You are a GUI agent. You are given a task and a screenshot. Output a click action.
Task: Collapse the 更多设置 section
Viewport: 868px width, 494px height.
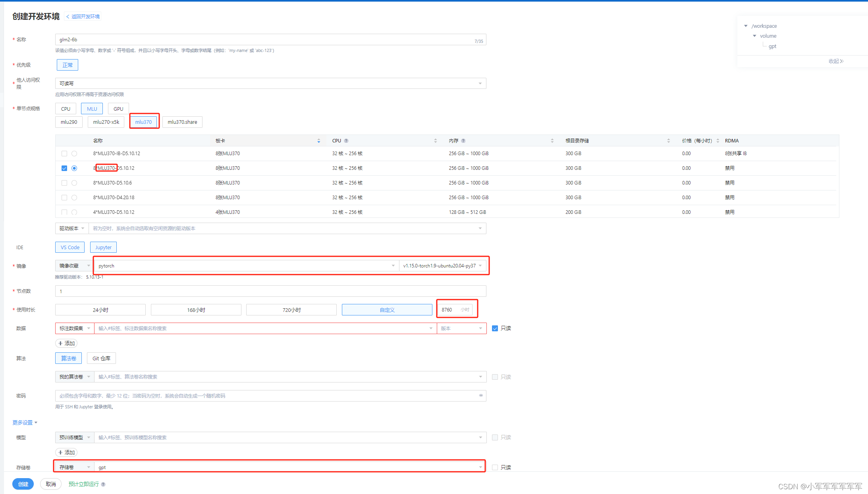pos(25,423)
